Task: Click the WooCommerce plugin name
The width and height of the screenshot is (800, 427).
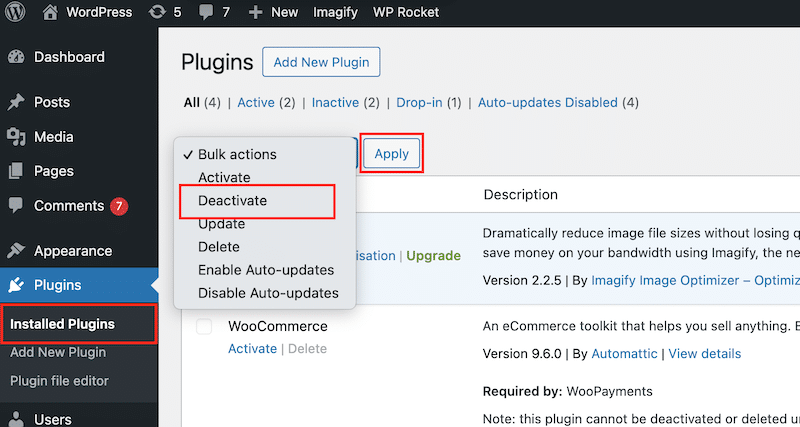Action: point(278,326)
